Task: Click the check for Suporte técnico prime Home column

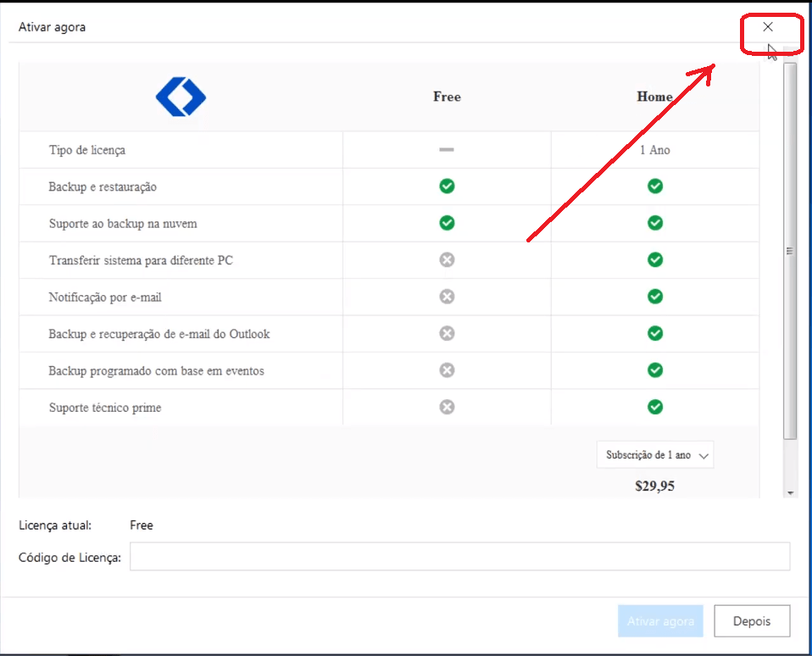Action: click(x=654, y=407)
